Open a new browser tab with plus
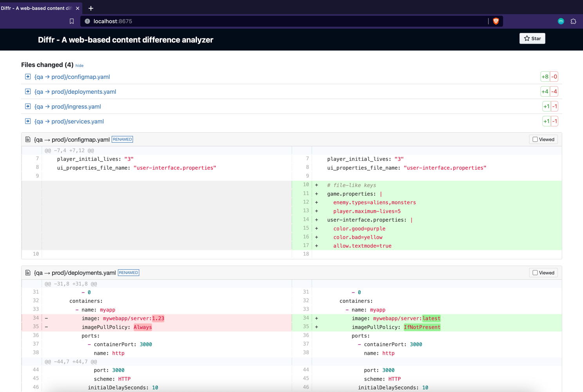Viewport: 583px width, 392px height. coord(91,8)
